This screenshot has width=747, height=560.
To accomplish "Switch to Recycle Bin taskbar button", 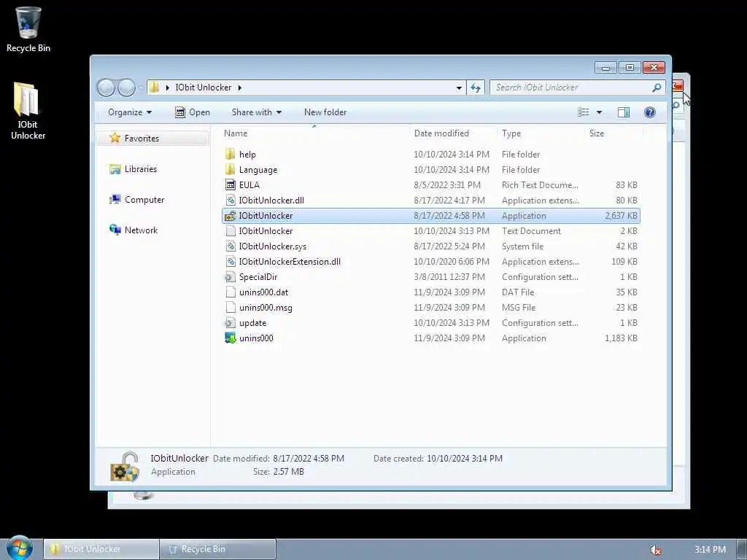I will click(217, 549).
